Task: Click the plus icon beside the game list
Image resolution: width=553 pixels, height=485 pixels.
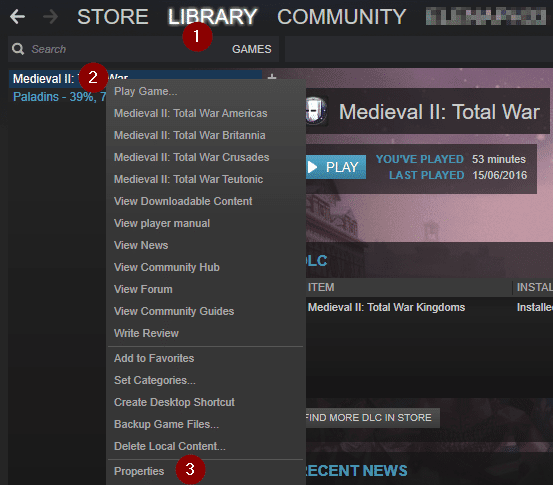Action: point(272,77)
